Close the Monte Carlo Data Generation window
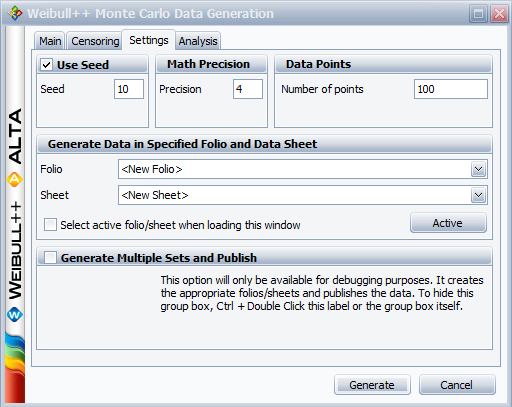 (x=499, y=14)
